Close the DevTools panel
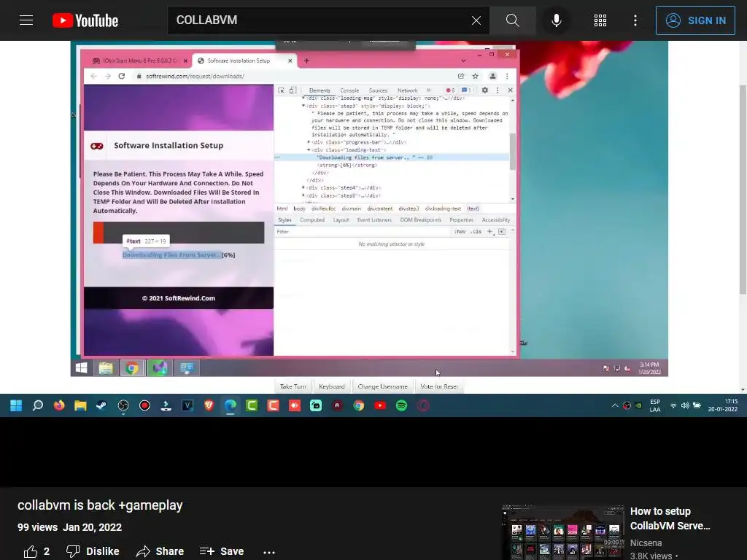The height and width of the screenshot is (560, 747). (x=510, y=90)
